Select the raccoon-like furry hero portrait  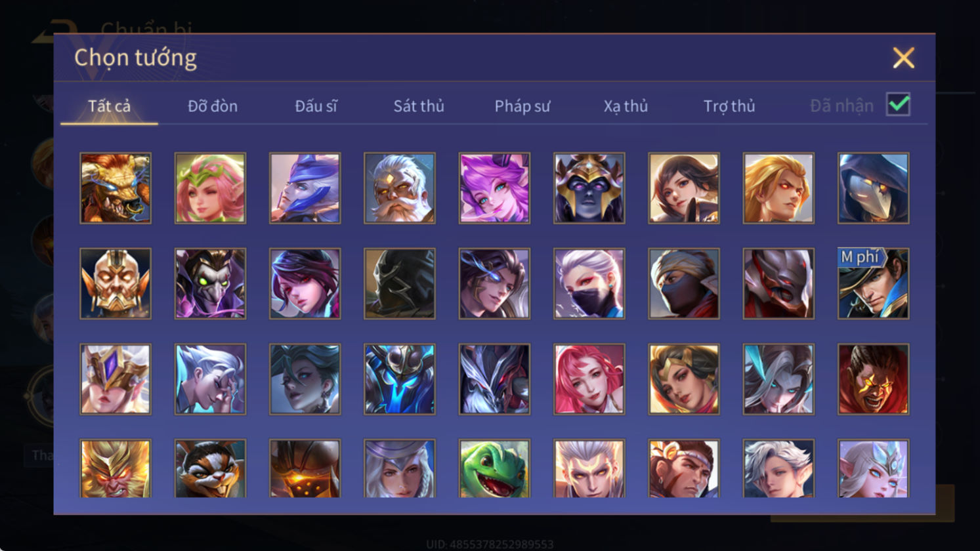coord(210,468)
